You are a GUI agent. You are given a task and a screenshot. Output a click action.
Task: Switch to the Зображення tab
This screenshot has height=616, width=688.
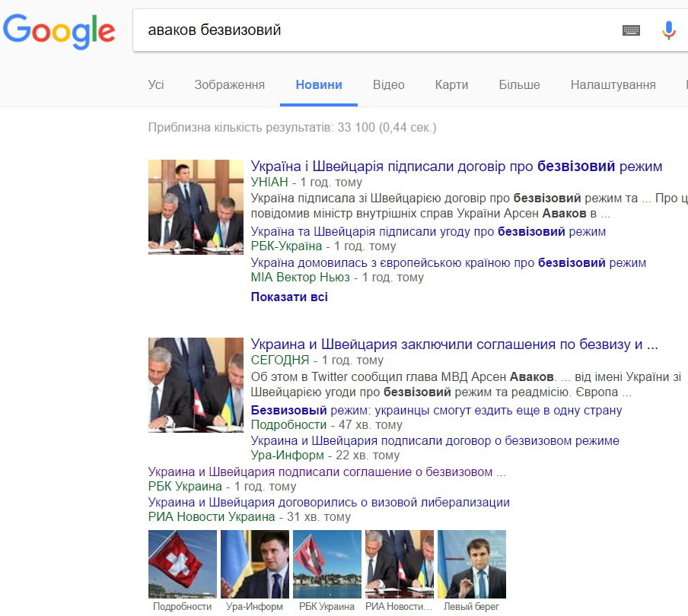[230, 84]
